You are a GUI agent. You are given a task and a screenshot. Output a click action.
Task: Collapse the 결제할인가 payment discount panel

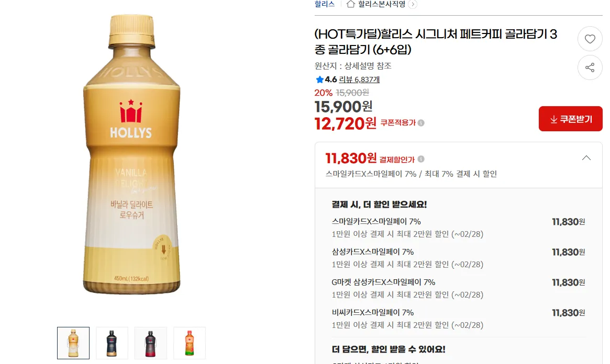point(586,158)
